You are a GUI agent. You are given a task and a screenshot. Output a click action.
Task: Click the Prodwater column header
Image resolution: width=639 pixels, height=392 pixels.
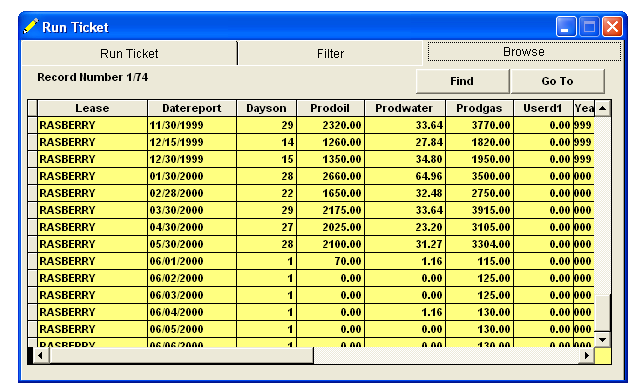[404, 108]
